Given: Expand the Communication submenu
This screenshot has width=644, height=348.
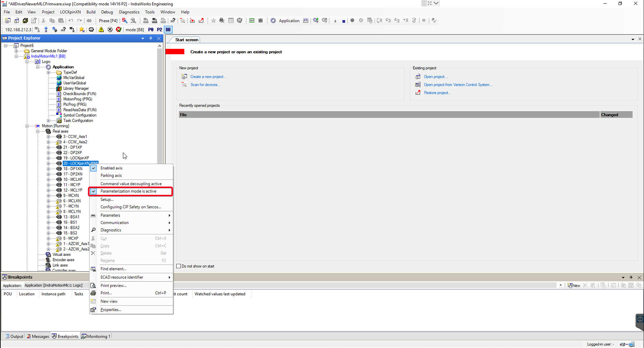Looking at the screenshot, I should pos(131,223).
